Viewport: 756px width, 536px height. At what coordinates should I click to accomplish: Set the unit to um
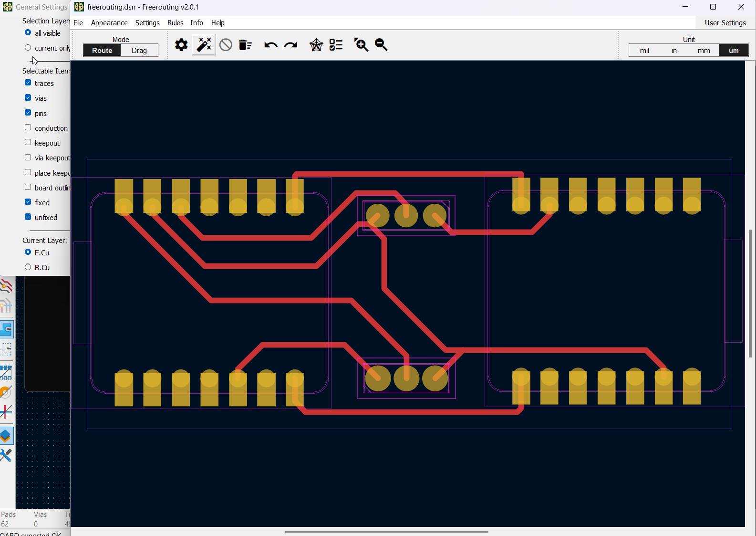[734, 50]
